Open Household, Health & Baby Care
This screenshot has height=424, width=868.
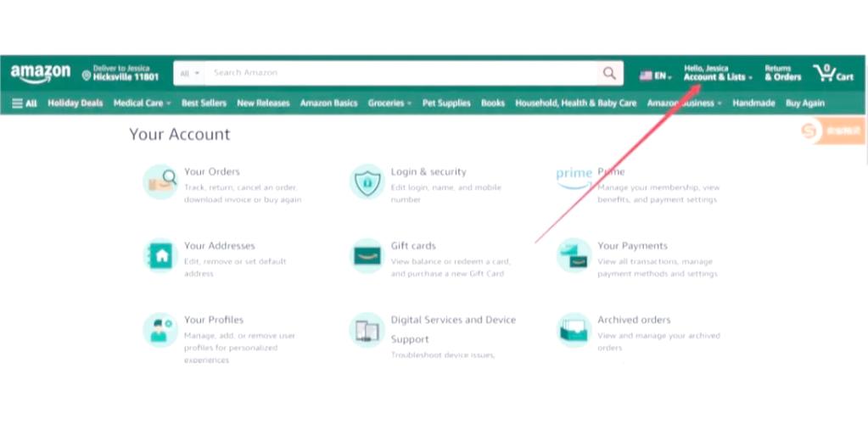(576, 103)
